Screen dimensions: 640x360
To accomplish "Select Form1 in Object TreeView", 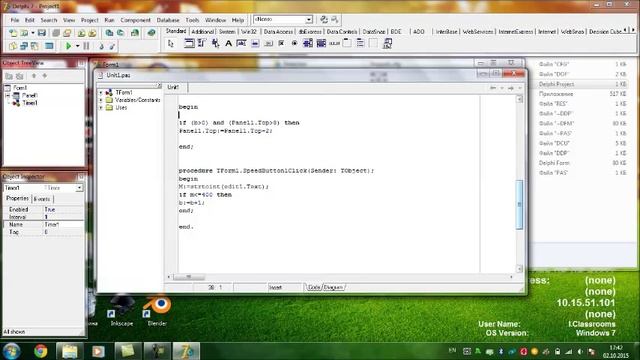I will [x=20, y=88].
